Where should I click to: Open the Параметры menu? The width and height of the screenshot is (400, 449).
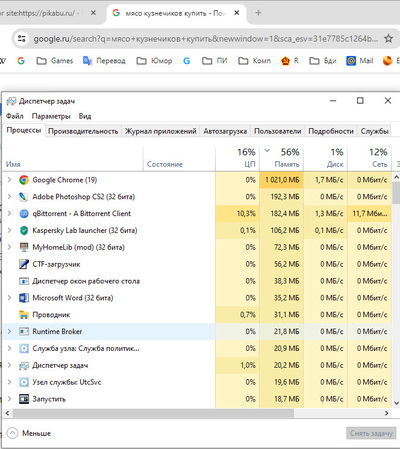pos(51,116)
